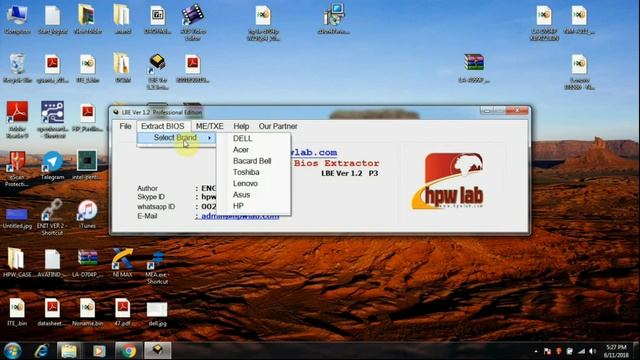
Task: Click the volume speaker tray icon
Action: [x=592, y=351]
